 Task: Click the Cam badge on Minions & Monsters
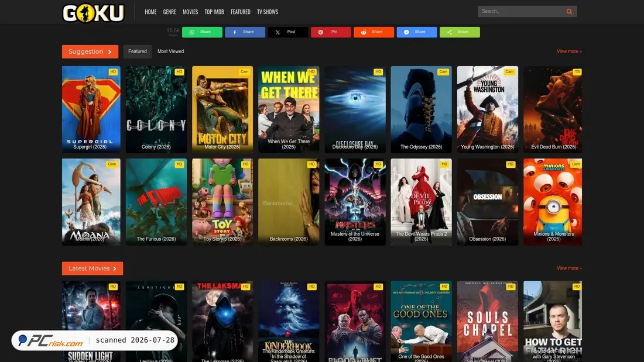(x=576, y=164)
